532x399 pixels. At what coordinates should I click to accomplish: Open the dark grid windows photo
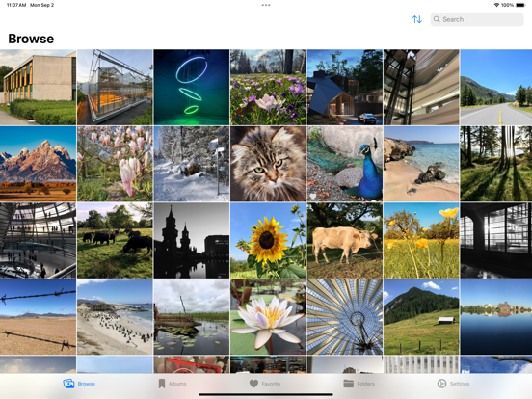tap(496, 241)
